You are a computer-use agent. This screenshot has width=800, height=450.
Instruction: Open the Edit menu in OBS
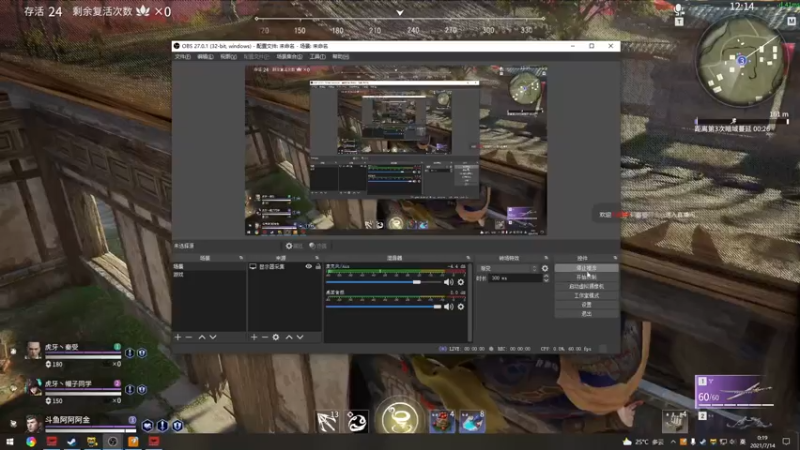(205, 57)
